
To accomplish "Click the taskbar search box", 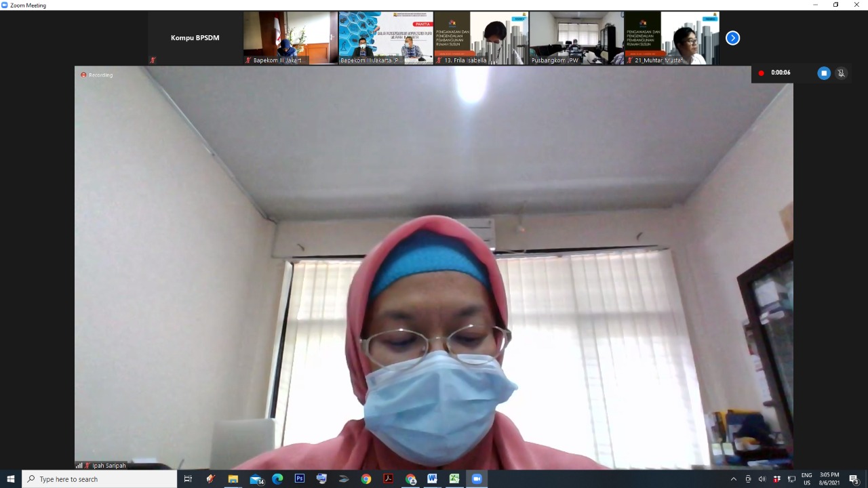I will (x=100, y=479).
